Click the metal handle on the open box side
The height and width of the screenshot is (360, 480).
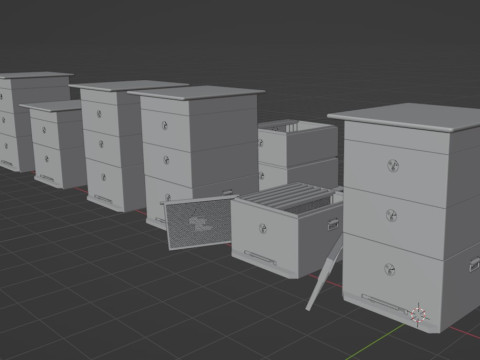333,224
